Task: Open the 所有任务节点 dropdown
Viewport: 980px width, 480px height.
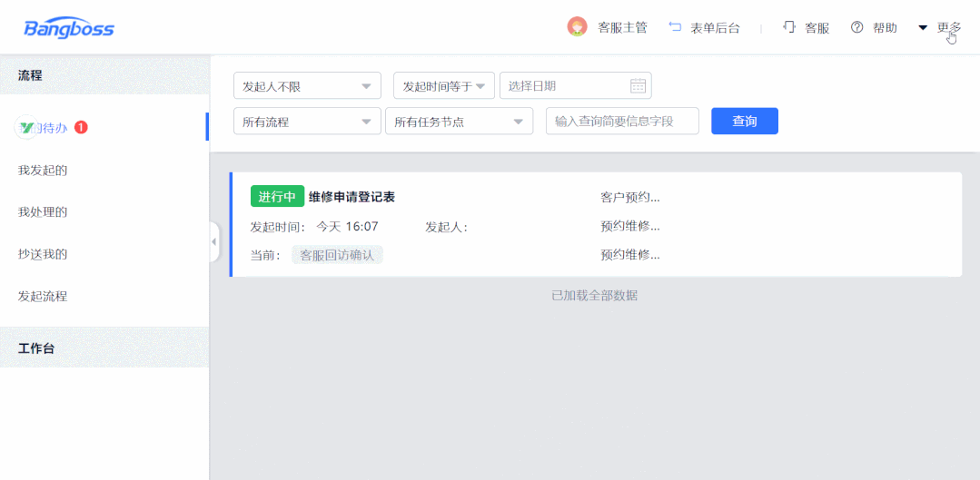Action: pos(459,122)
